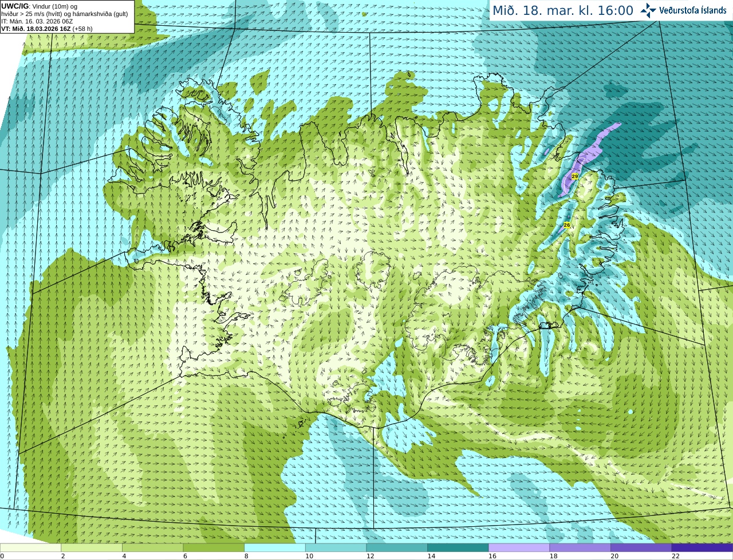Click the yellow gust label 26

[x=567, y=225]
